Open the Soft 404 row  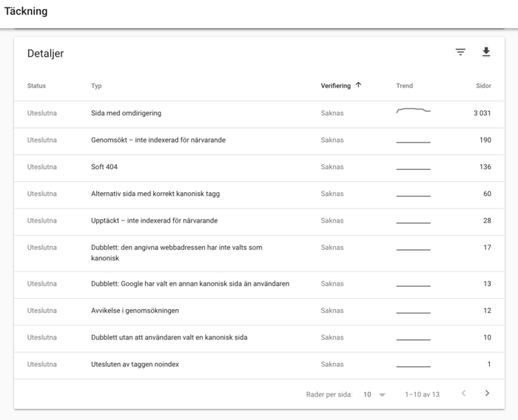pyautogui.click(x=259, y=167)
